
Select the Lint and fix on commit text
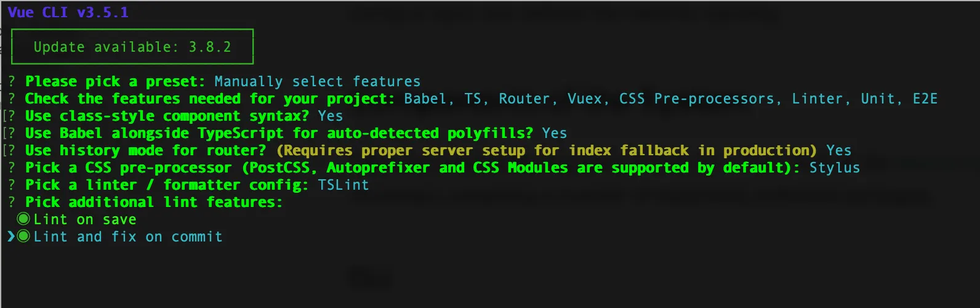pos(128,237)
